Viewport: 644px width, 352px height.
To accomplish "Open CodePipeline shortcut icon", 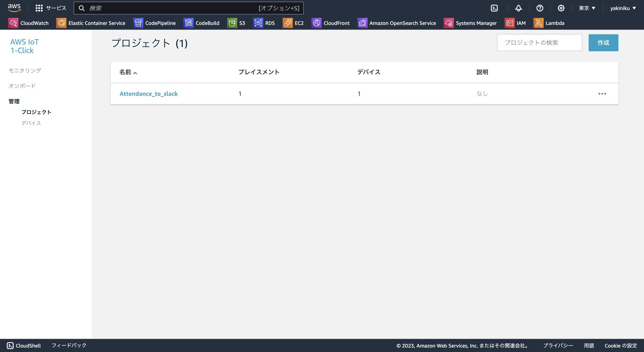I will click(x=138, y=23).
